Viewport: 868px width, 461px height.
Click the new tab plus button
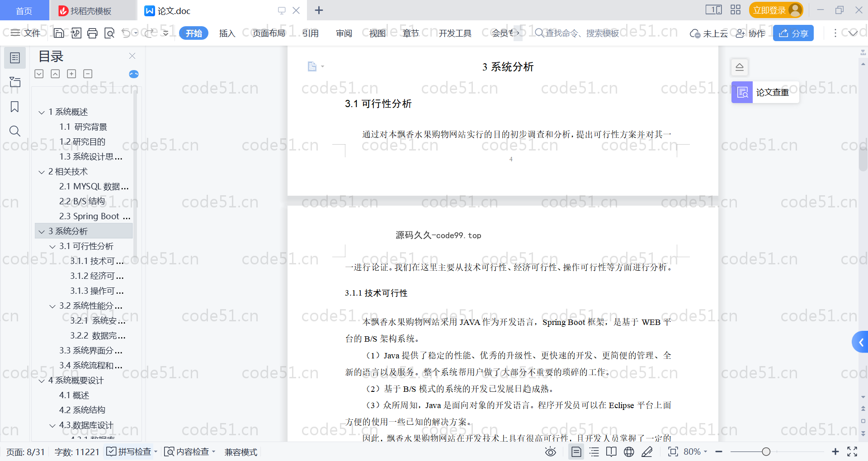pyautogui.click(x=319, y=10)
